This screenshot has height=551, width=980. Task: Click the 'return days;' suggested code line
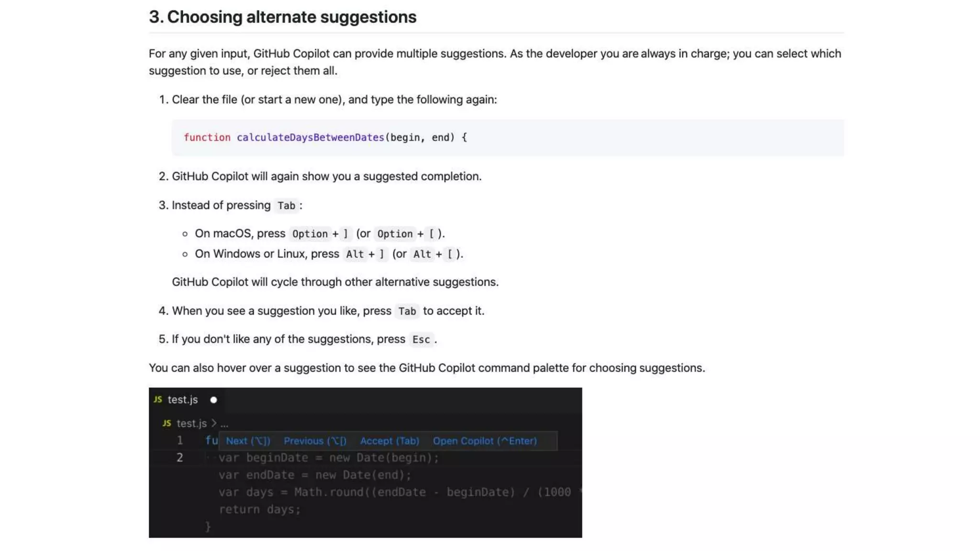coord(259,510)
